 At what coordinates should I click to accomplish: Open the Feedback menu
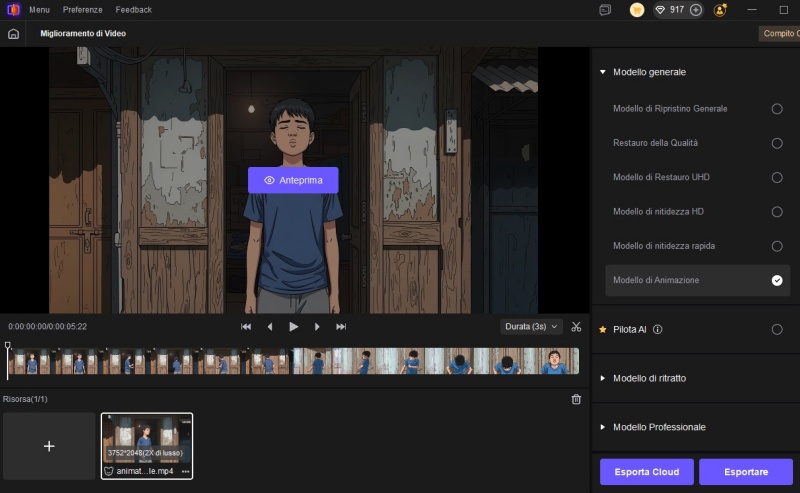click(134, 10)
